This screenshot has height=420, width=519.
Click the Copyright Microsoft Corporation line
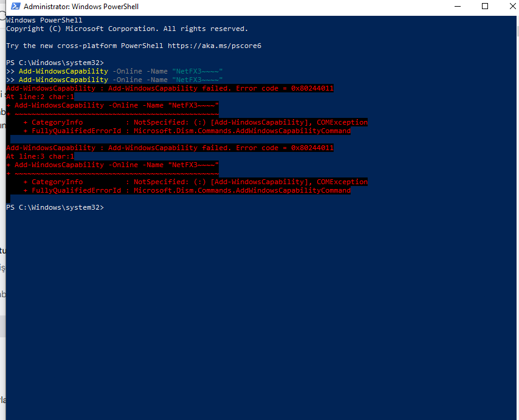pyautogui.click(x=127, y=29)
